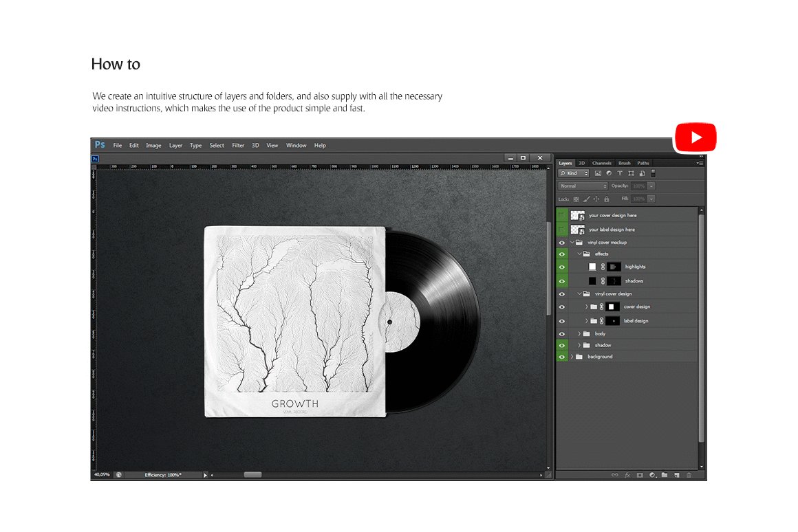The width and height of the screenshot is (798, 532).
Task: Add a layer style (fx) icon
Action: pyautogui.click(x=627, y=475)
